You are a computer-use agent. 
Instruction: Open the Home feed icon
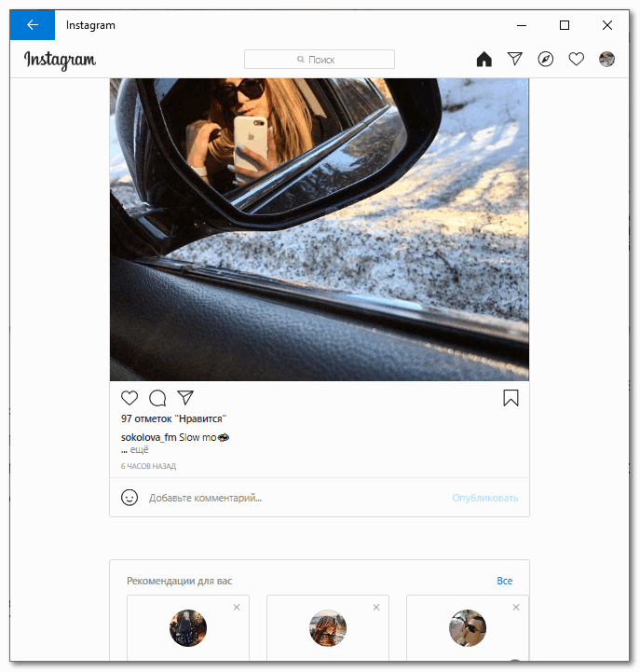pos(484,59)
